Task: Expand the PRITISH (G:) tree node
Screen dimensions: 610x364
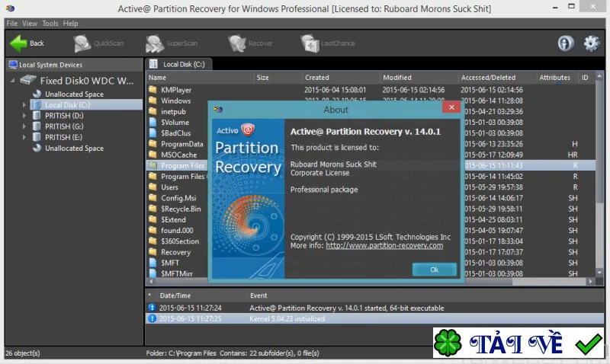Action: 24,126
